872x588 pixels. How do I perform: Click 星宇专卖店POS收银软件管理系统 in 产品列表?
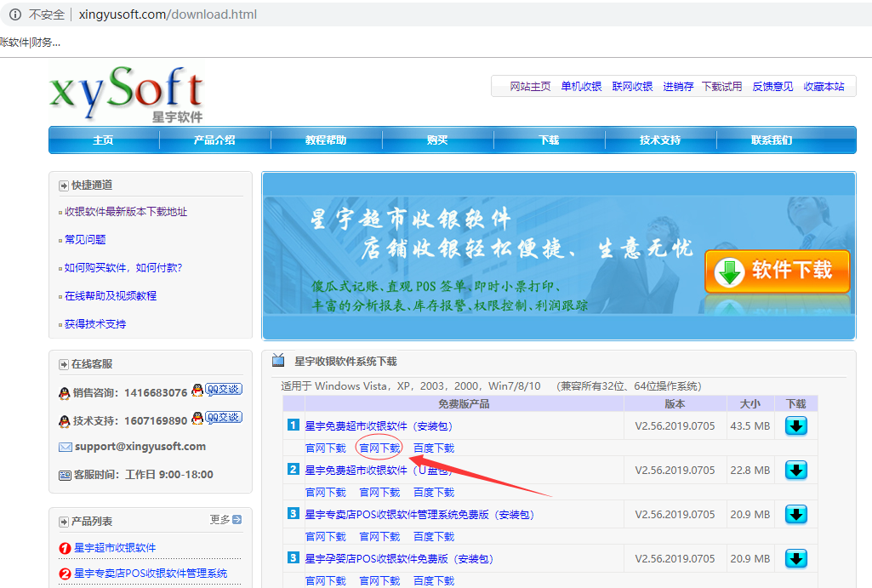[x=151, y=574]
